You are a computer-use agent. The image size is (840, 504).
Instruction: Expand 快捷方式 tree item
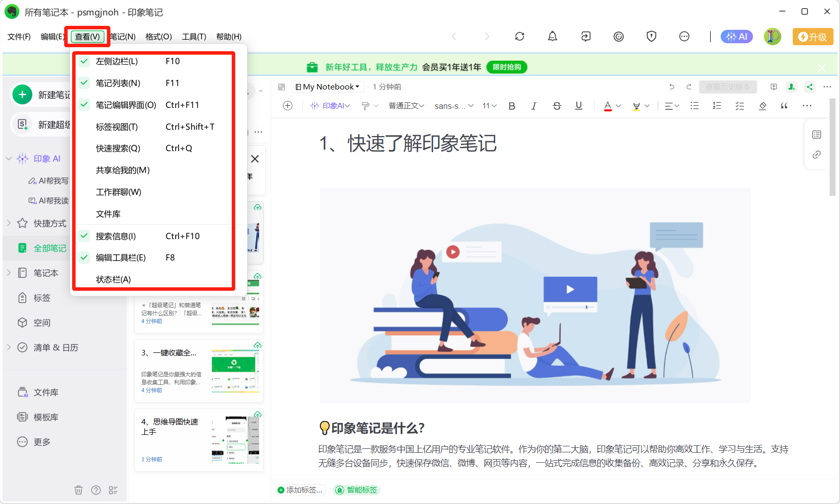click(x=8, y=223)
